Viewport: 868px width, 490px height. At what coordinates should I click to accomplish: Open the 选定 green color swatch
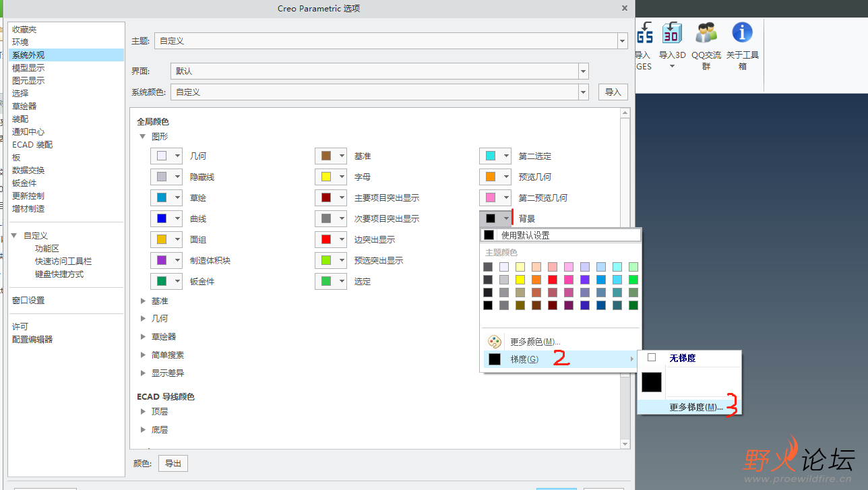click(x=331, y=282)
